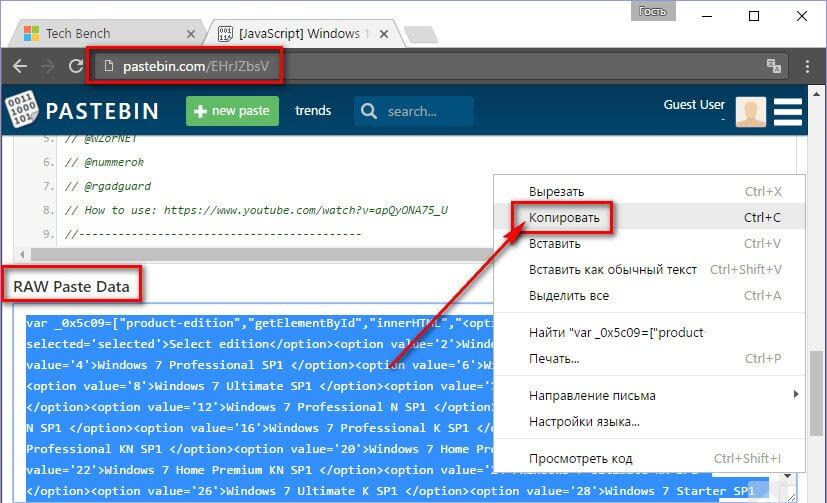
Task: Open the Chrome three-dot menu
Action: (x=807, y=66)
